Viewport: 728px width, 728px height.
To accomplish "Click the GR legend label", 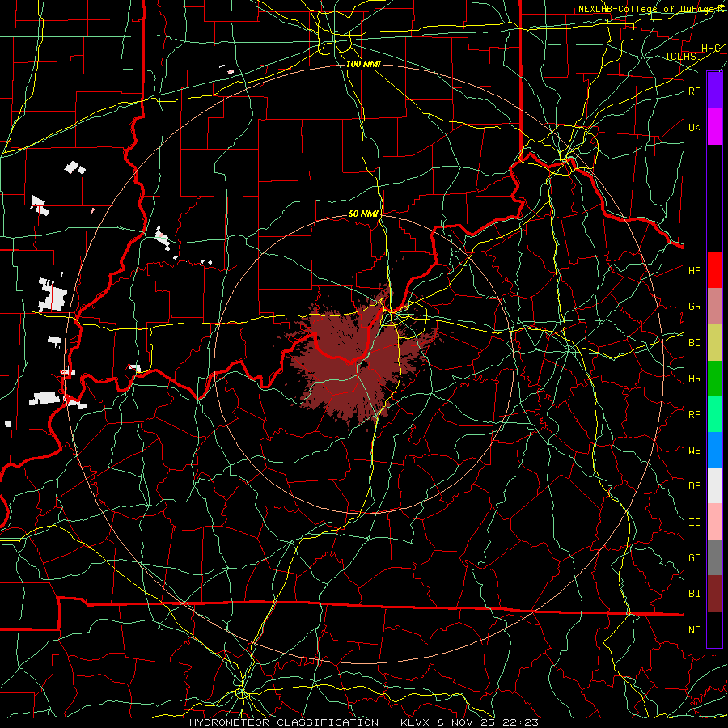I will tap(694, 307).
